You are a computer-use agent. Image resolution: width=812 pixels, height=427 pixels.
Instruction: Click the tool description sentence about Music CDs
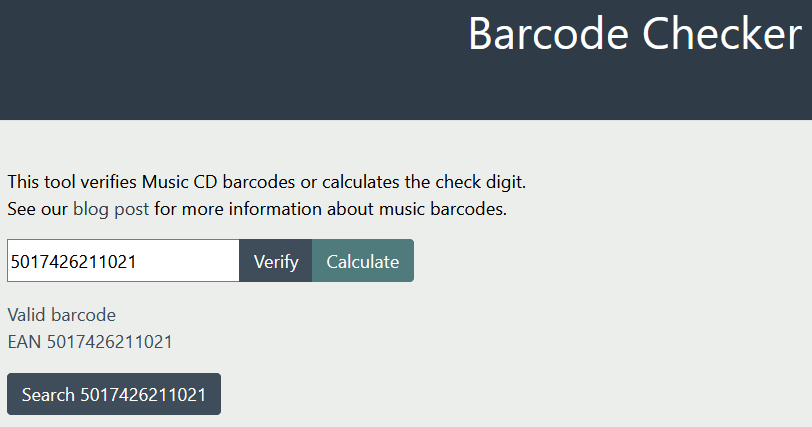[266, 183]
